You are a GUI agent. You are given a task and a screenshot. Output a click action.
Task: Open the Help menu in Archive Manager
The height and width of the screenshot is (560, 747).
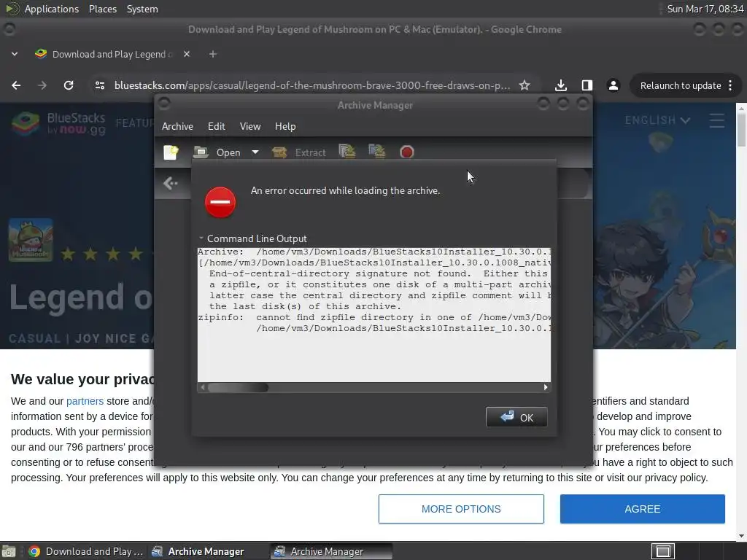[285, 126]
